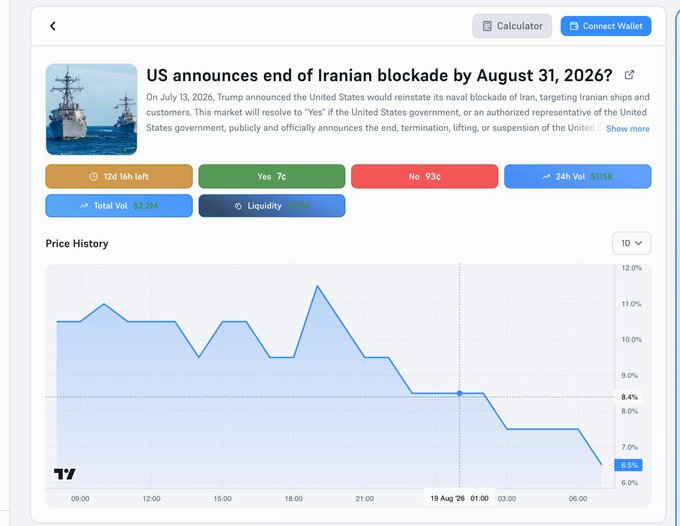This screenshot has height=526, width=680.
Task: Click the Connect Wallet button
Action: (x=605, y=26)
